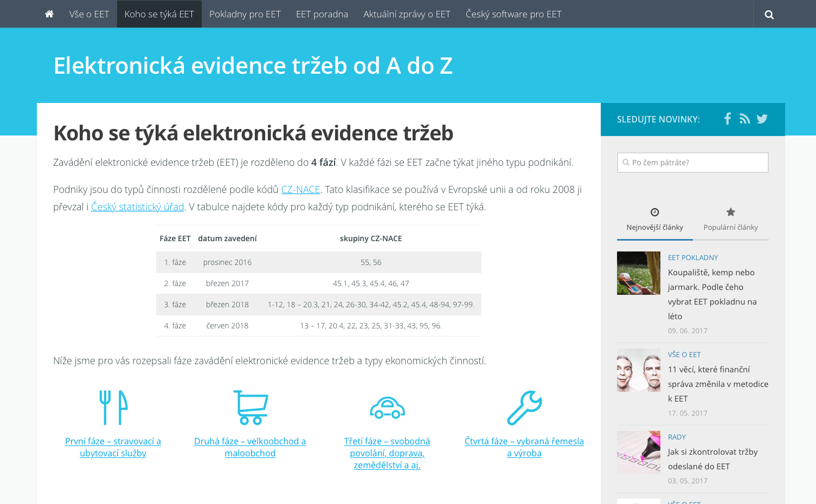Open 'První fáze – stravovací a ubytovací služby'
Screen dimensions: 816x504
click(113, 447)
